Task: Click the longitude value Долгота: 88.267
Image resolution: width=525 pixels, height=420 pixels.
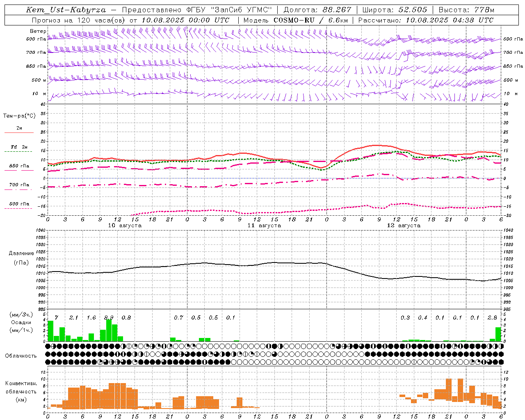Action: (x=317, y=10)
